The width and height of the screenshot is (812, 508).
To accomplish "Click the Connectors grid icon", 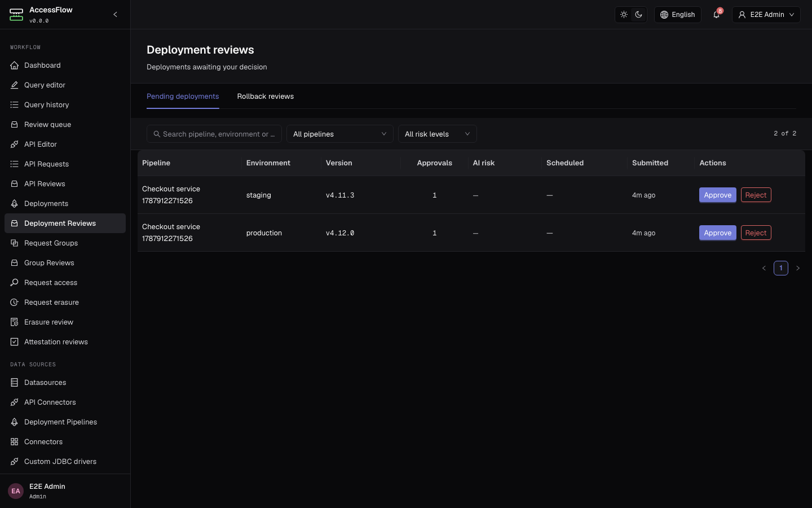I will (x=15, y=442).
